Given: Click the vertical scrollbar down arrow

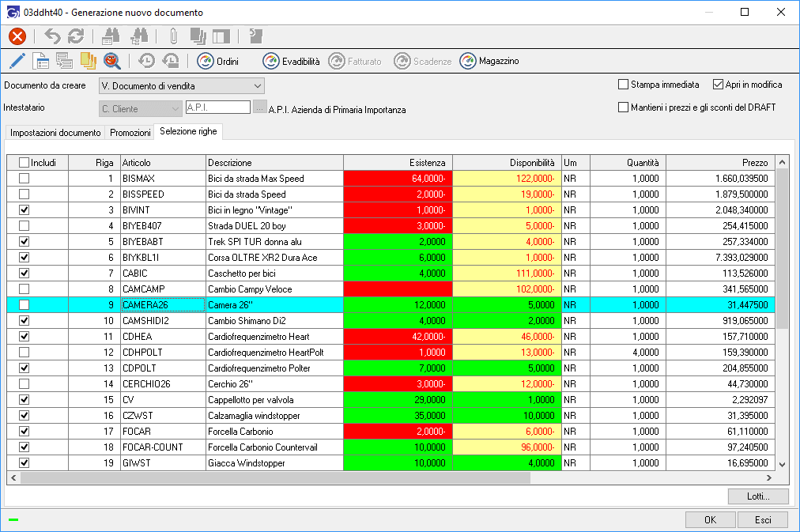Looking at the screenshot, I should coord(782,464).
